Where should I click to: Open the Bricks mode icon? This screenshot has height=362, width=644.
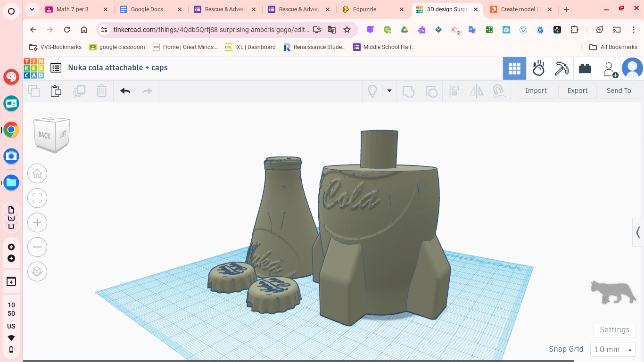(585, 68)
